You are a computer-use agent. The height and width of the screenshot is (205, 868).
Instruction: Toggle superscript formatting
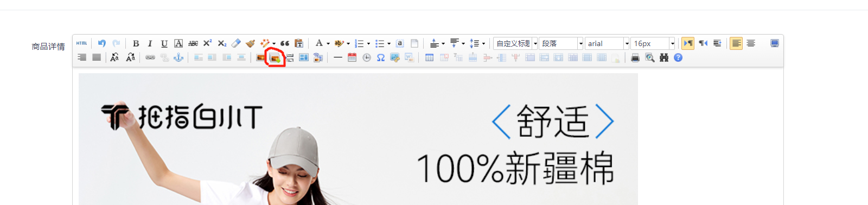(207, 43)
